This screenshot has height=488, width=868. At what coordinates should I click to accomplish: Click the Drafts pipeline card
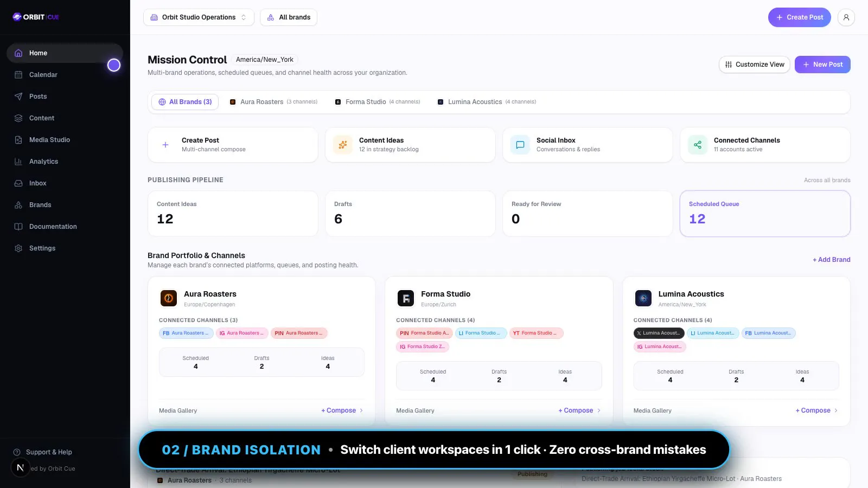coord(410,214)
